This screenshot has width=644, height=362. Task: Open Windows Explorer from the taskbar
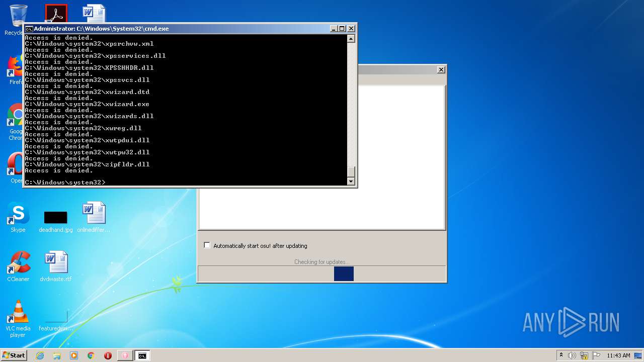[57, 355]
